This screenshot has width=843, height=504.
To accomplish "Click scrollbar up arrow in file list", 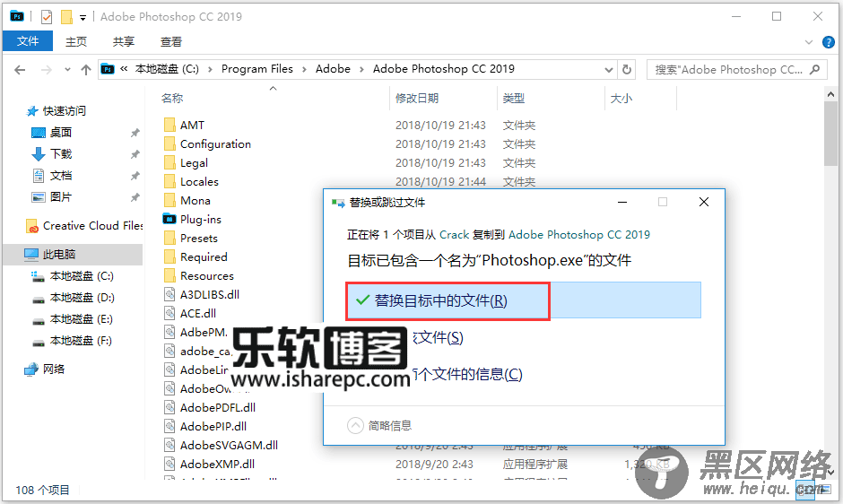I will pos(830,95).
